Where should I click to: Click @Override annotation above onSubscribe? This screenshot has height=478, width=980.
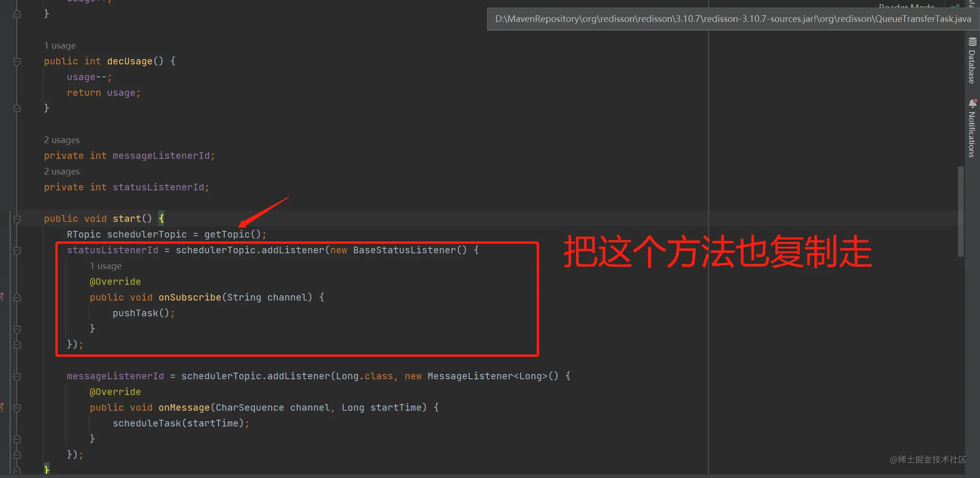(115, 281)
